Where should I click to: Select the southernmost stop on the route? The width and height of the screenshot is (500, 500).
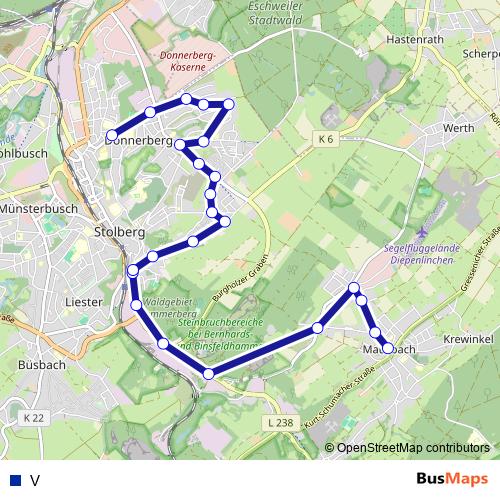click(x=208, y=374)
